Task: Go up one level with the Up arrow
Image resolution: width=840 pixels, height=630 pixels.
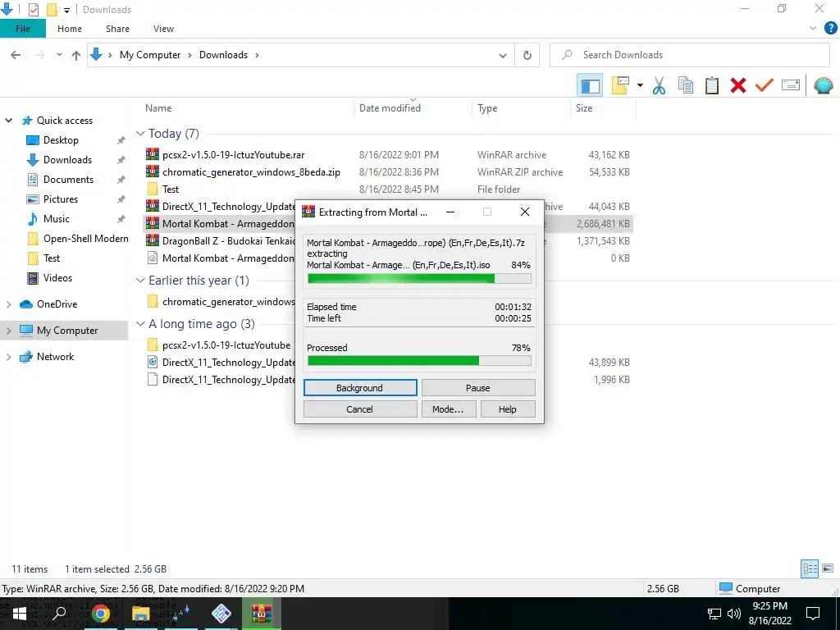Action: 76,55
